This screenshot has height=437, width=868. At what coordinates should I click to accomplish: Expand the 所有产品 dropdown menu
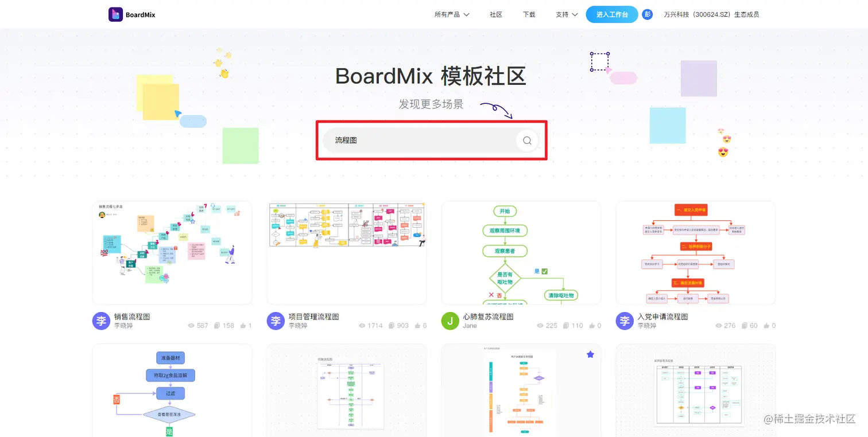[x=452, y=14]
